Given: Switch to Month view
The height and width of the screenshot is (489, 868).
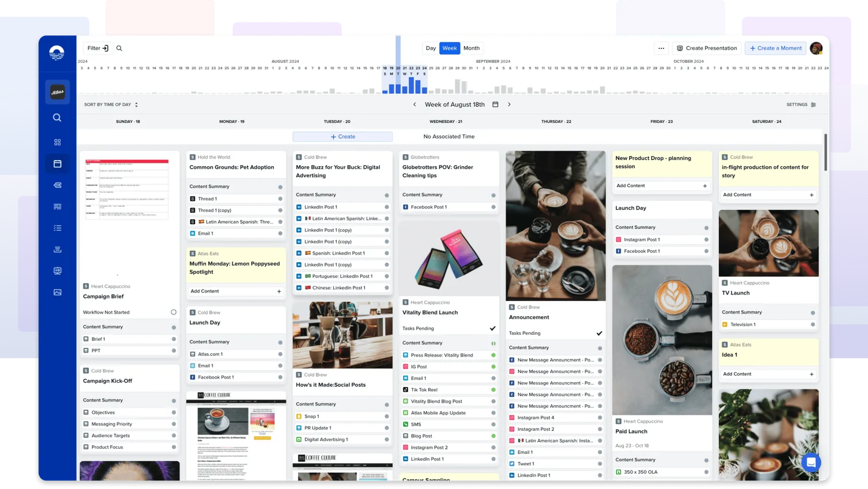Looking at the screenshot, I should [471, 48].
